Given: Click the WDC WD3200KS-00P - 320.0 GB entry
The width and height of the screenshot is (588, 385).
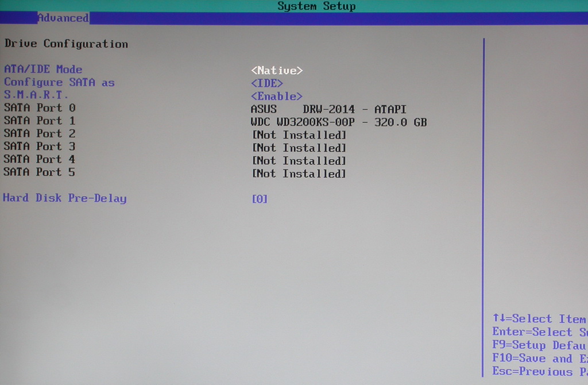Looking at the screenshot, I should (339, 122).
